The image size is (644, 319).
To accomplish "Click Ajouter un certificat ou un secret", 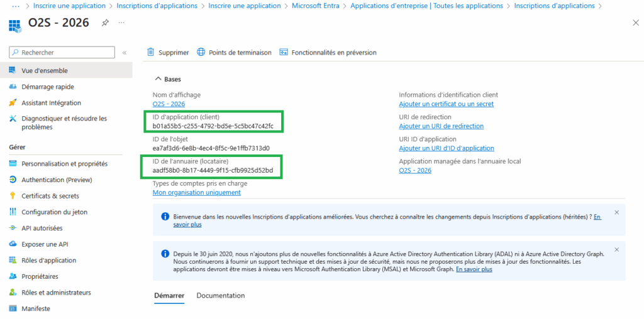I will pos(446,104).
